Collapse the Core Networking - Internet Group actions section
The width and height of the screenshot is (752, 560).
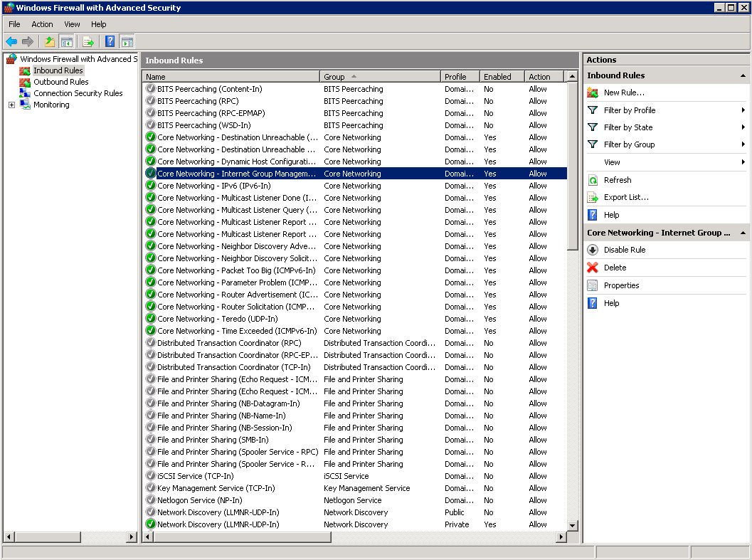[743, 233]
